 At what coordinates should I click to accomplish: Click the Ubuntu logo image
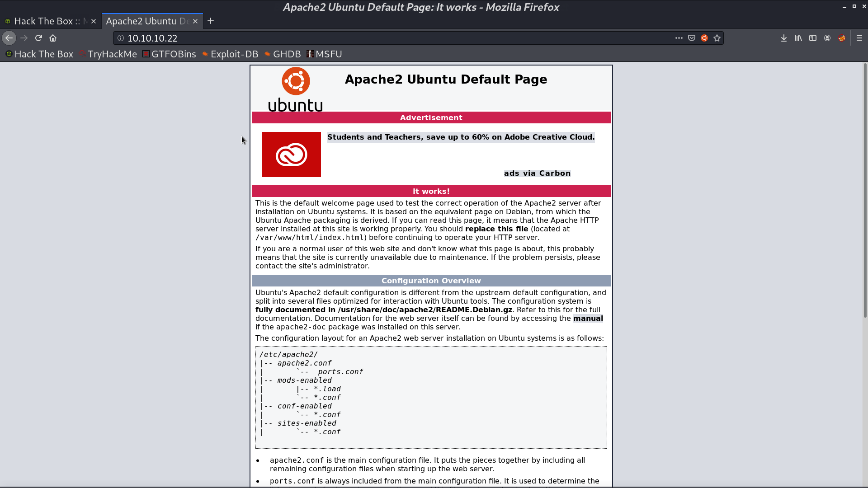(296, 89)
